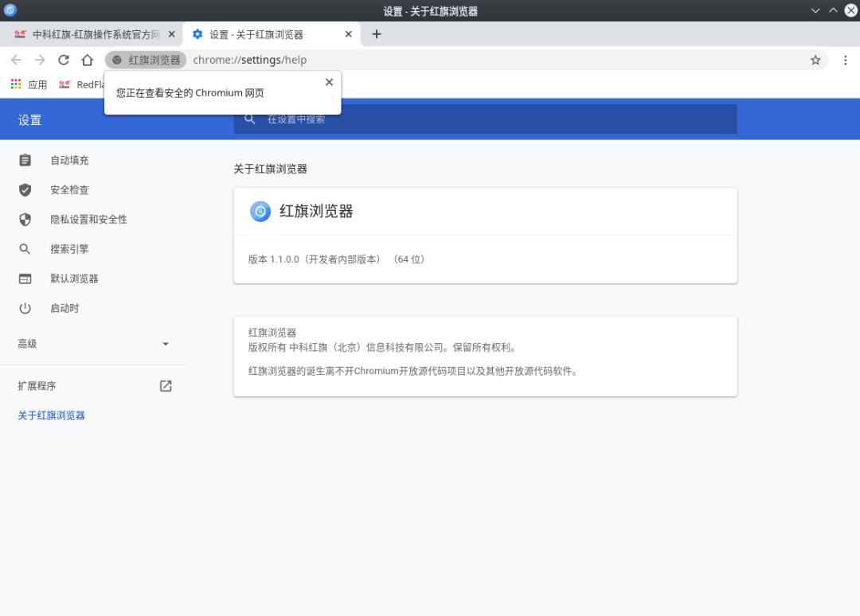860x616 pixels.
Task: Click the home button in toolbar
Action: 88,60
